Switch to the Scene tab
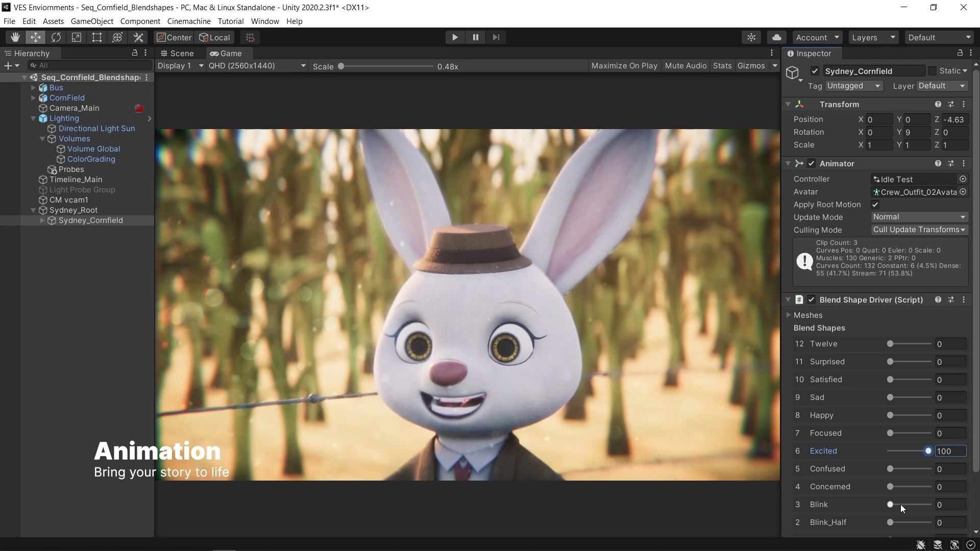This screenshot has width=980, height=551. (177, 54)
